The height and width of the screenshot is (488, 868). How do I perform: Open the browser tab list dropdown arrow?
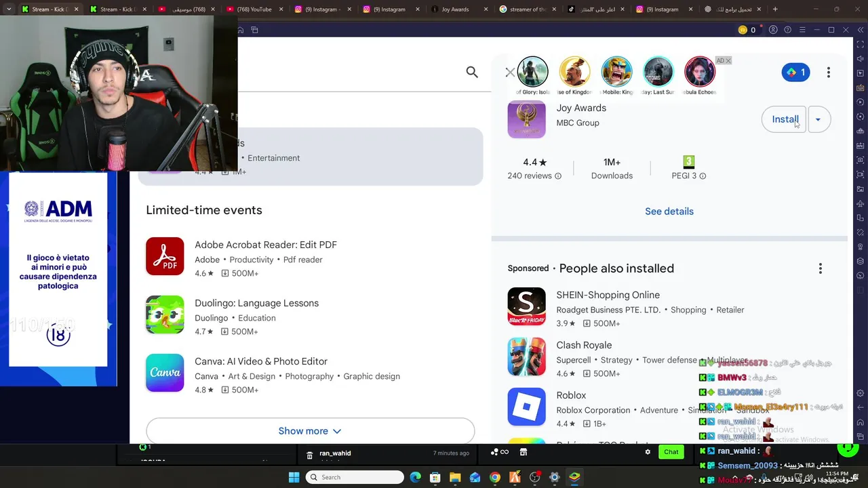9,9
